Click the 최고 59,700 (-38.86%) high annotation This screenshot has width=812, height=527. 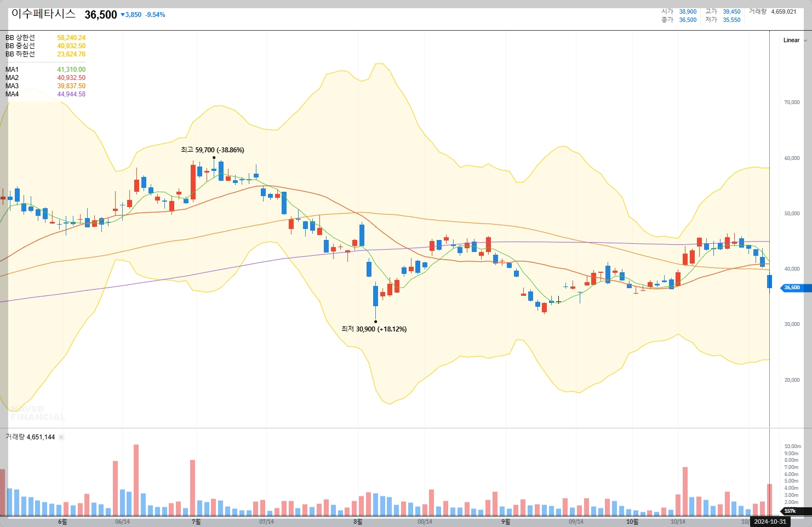click(x=213, y=150)
